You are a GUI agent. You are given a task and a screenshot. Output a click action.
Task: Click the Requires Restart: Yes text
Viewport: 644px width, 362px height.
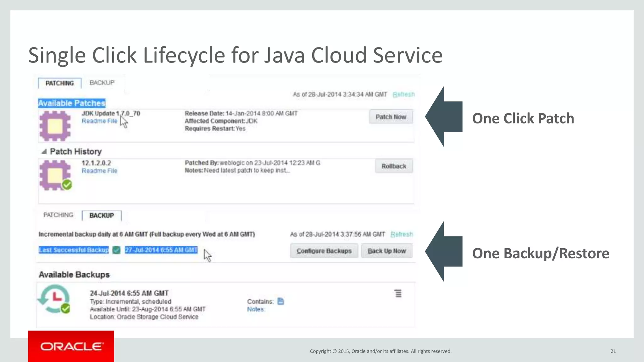coord(215,129)
